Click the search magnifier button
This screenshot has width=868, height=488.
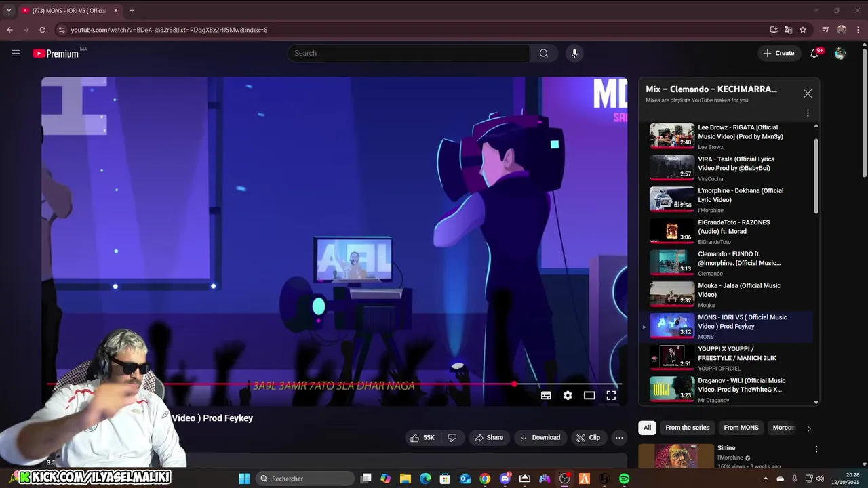click(x=543, y=53)
